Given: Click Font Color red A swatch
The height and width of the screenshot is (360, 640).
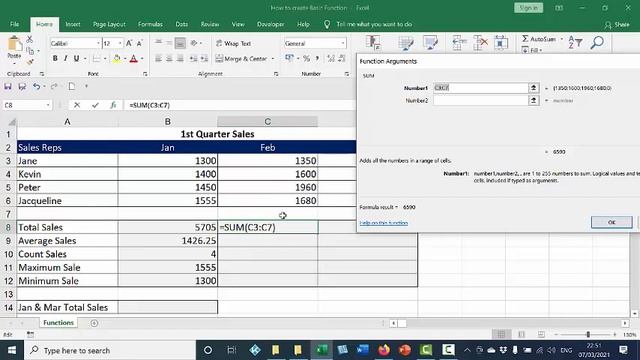Looking at the screenshot, I should click(133, 59).
